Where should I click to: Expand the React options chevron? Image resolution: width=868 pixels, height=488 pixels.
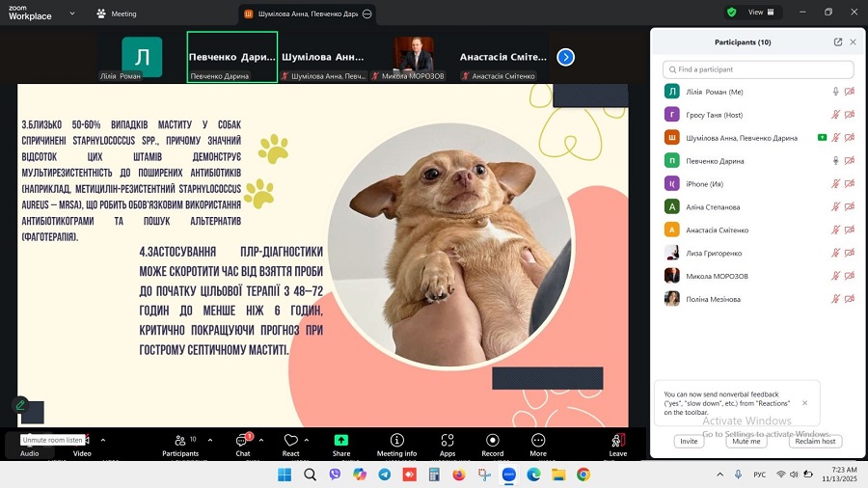[307, 440]
